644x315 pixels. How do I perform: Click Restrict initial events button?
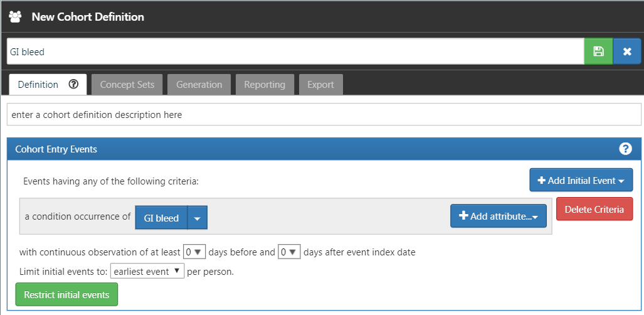click(66, 294)
